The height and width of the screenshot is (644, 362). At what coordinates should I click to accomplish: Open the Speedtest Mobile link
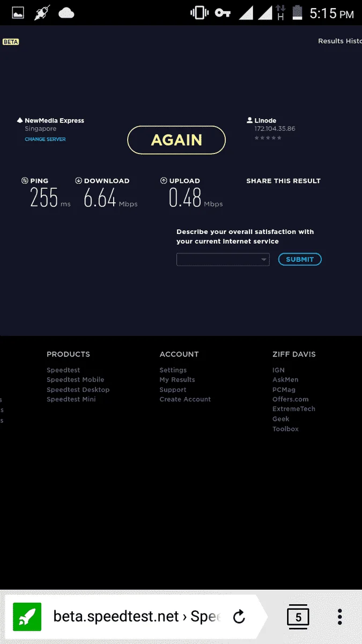click(75, 380)
